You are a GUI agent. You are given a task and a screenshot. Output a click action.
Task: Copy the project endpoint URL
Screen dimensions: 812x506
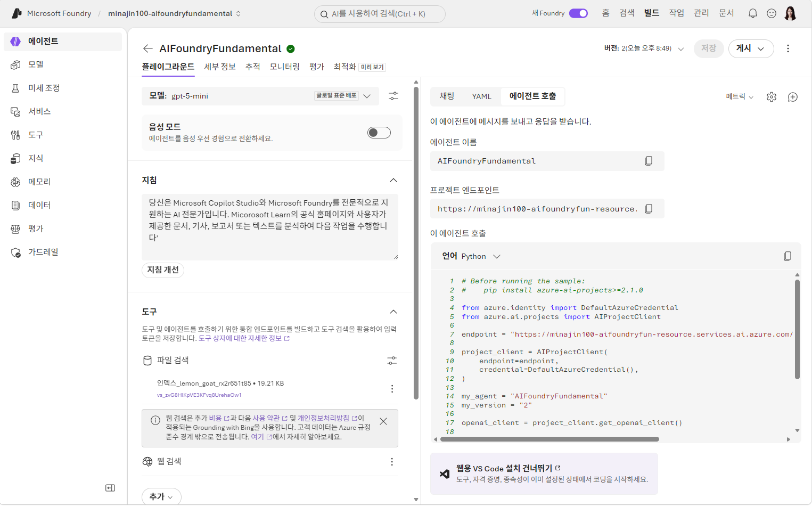[649, 209]
